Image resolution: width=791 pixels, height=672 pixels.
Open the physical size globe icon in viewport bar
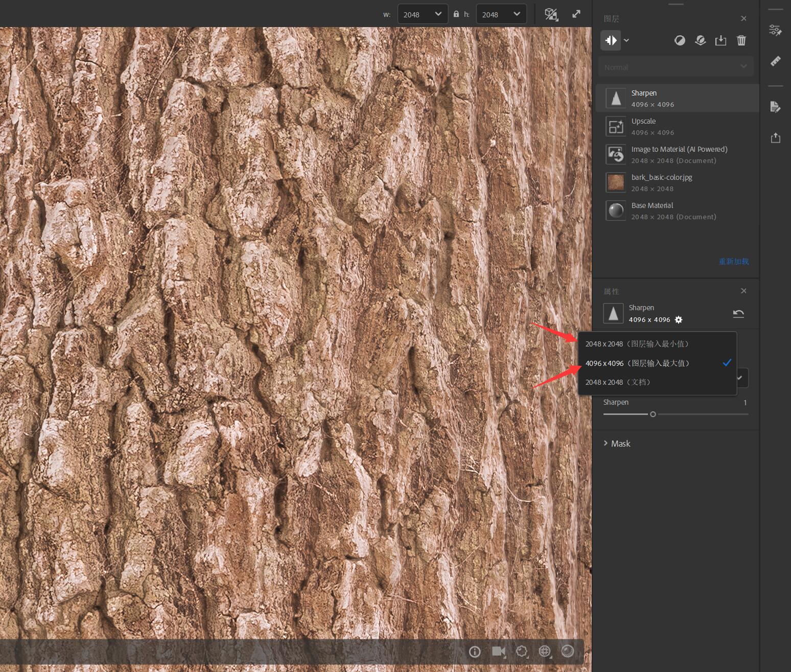pyautogui.click(x=544, y=651)
